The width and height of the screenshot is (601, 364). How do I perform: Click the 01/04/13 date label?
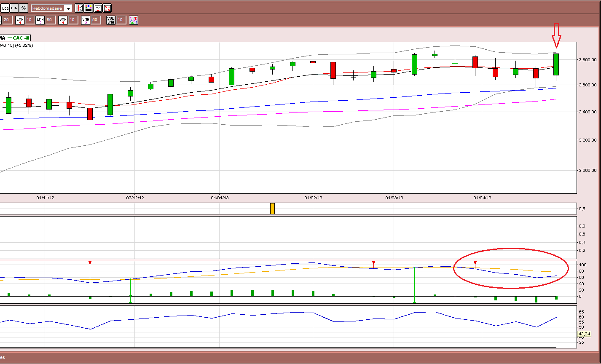[x=483, y=198]
